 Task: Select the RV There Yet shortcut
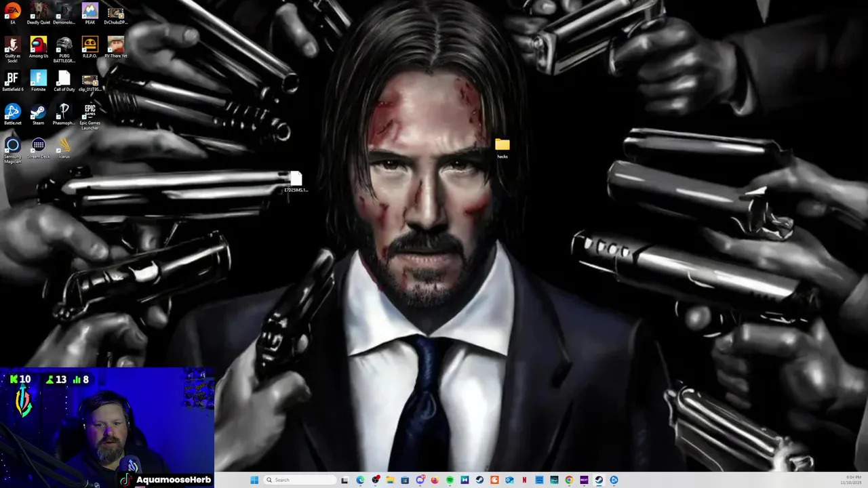click(x=116, y=47)
